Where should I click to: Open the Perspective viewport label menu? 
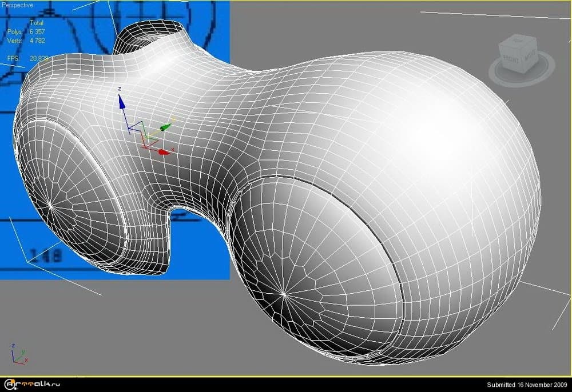17,5
